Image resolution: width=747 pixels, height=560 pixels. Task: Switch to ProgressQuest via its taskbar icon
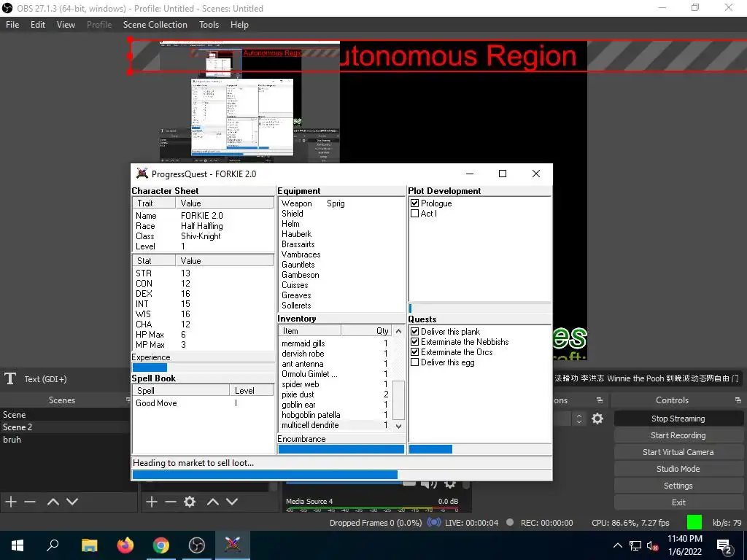tap(233, 545)
